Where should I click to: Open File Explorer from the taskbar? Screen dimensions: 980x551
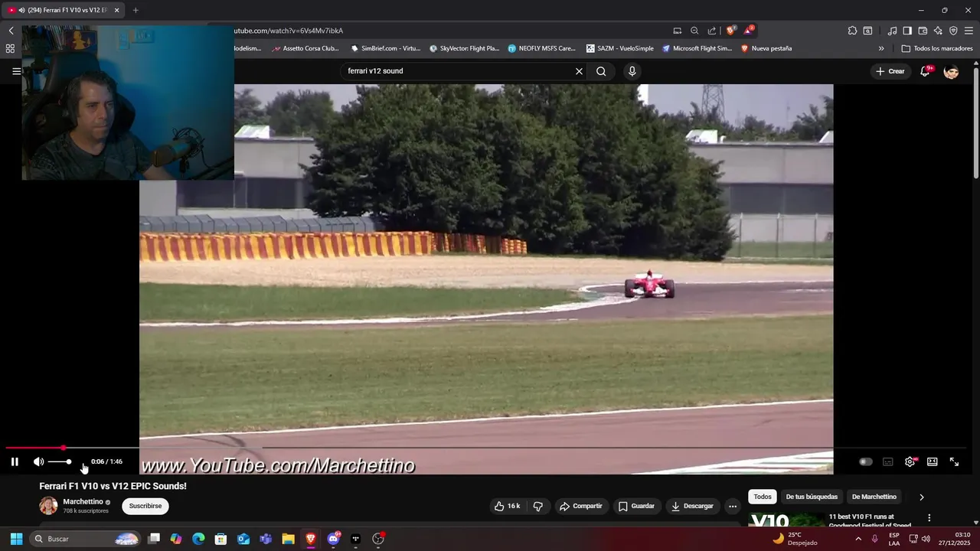pyautogui.click(x=288, y=539)
